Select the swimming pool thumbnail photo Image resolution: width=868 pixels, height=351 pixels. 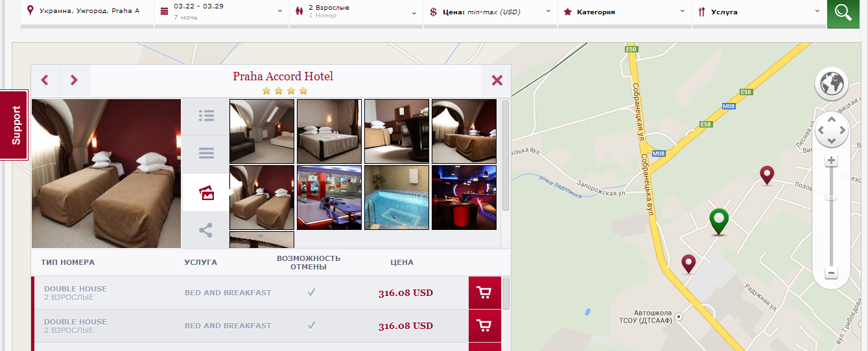[397, 198]
